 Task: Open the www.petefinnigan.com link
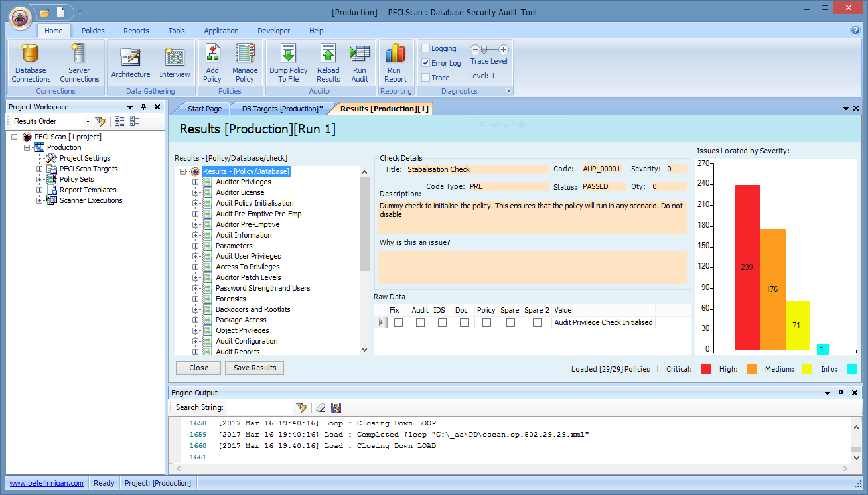pyautogui.click(x=46, y=483)
